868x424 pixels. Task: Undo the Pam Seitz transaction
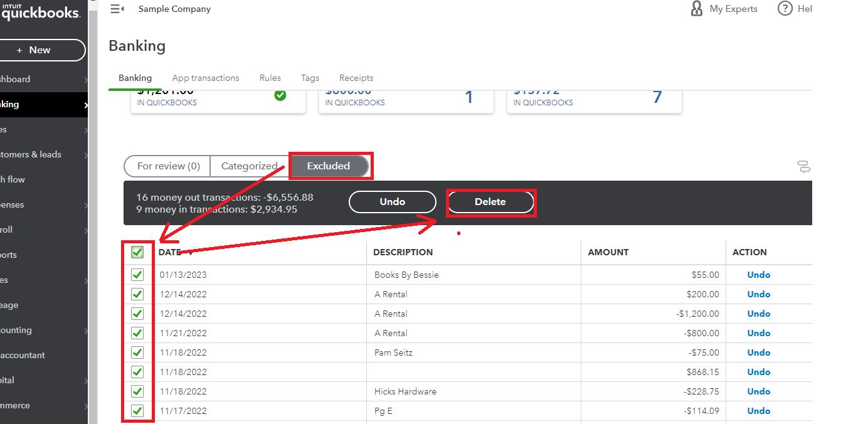tap(759, 352)
